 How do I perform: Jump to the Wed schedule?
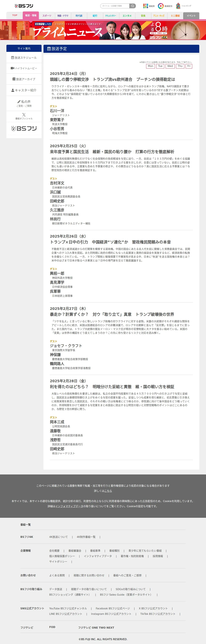170,66
